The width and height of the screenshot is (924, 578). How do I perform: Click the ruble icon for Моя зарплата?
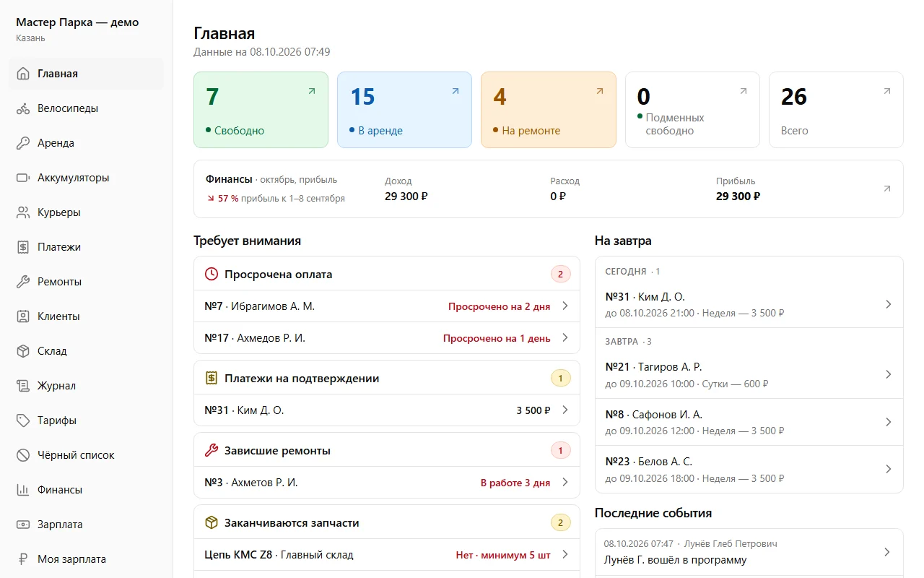[x=23, y=559]
